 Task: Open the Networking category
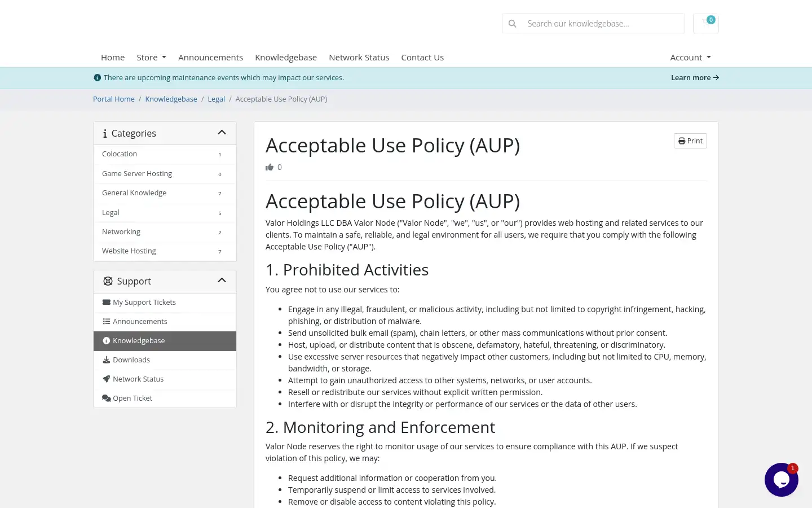(165, 232)
